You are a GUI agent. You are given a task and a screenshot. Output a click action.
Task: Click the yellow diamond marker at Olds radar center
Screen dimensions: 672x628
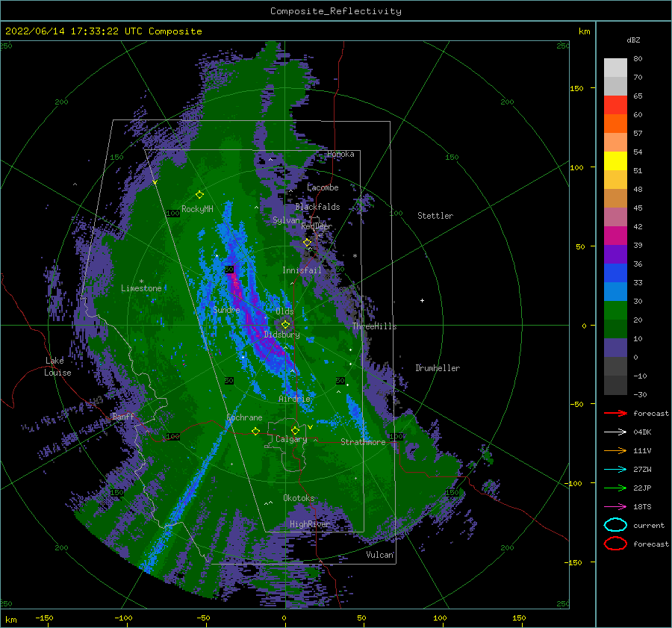click(285, 325)
